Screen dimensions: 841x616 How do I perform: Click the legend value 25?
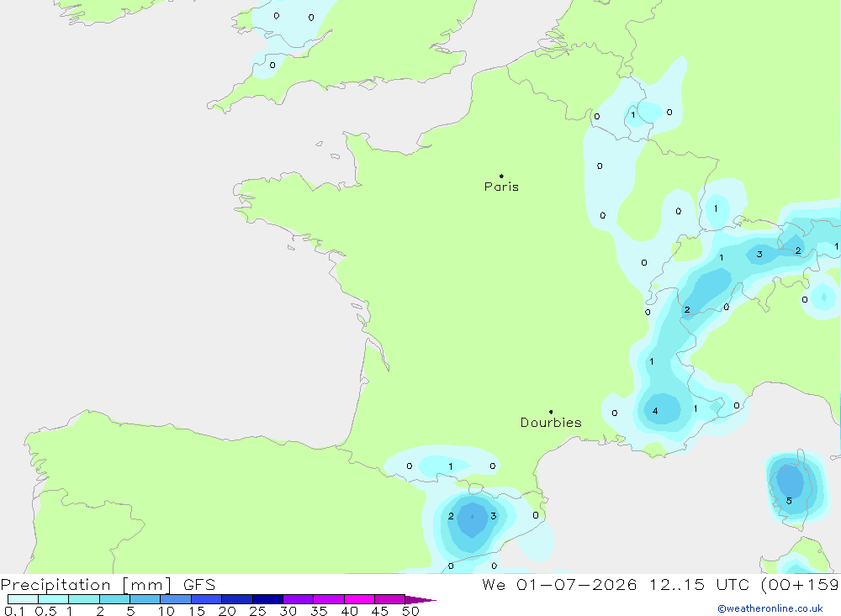coord(257,611)
